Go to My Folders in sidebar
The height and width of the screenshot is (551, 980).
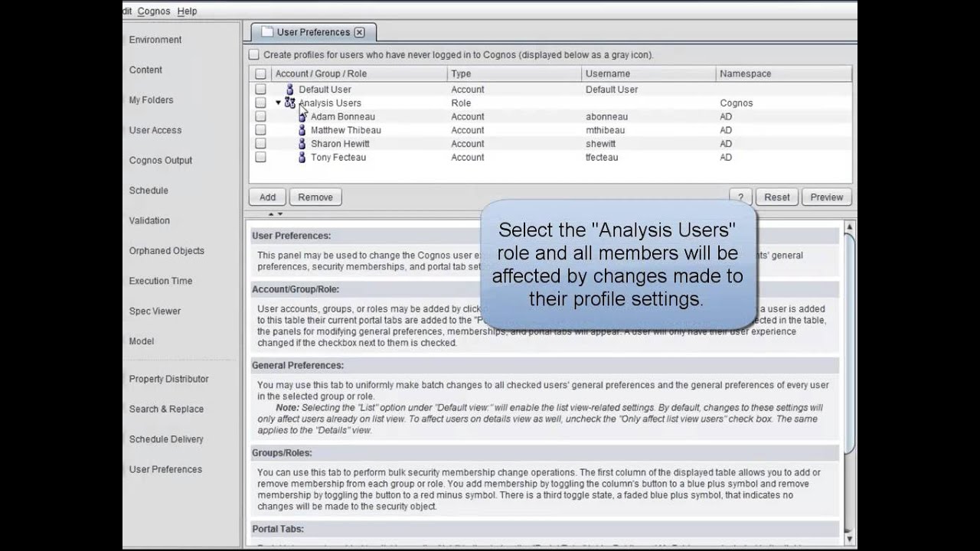pyautogui.click(x=151, y=100)
